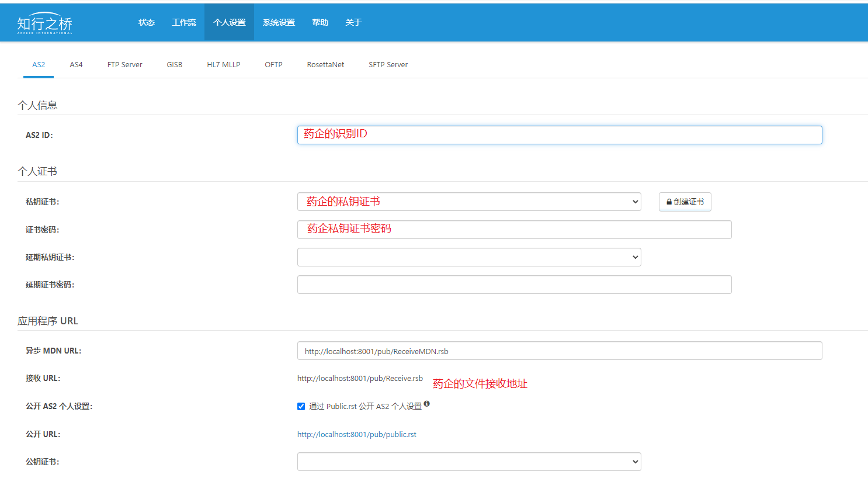Switch to the AS2 tab
868x485 pixels.
[39, 65]
